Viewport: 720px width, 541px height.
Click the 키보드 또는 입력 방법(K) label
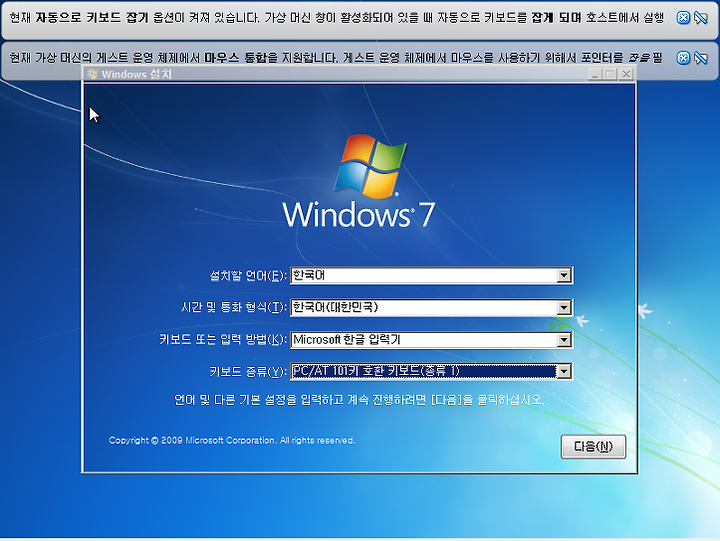(x=223, y=340)
